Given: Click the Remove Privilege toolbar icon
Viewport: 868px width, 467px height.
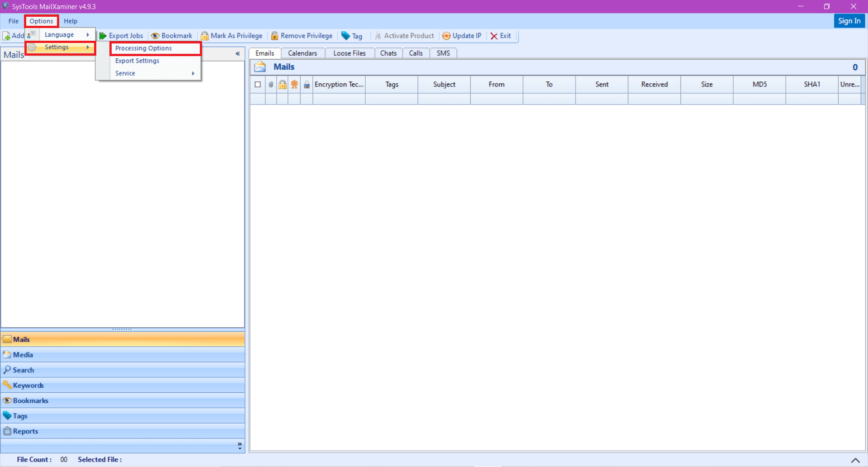Looking at the screenshot, I should point(274,36).
